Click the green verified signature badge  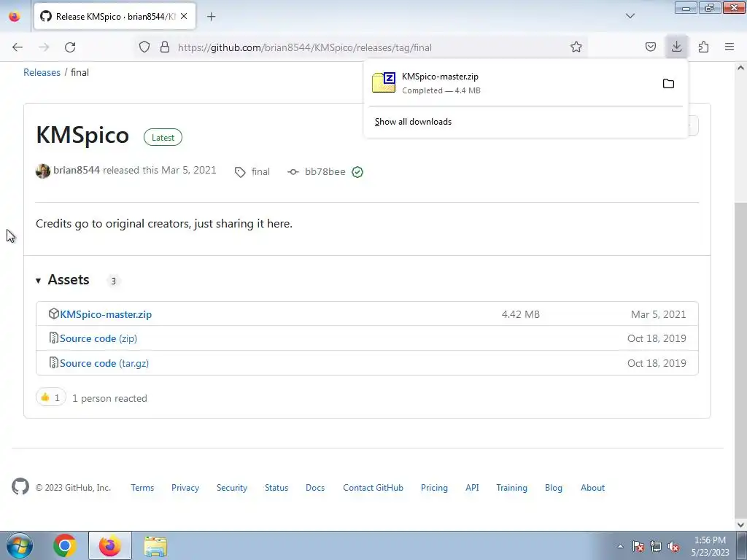coord(357,172)
